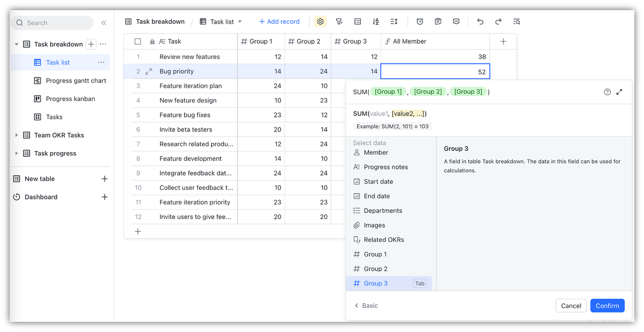Expand the Task progress table
Screen dimensions: 644x332
coord(17,153)
